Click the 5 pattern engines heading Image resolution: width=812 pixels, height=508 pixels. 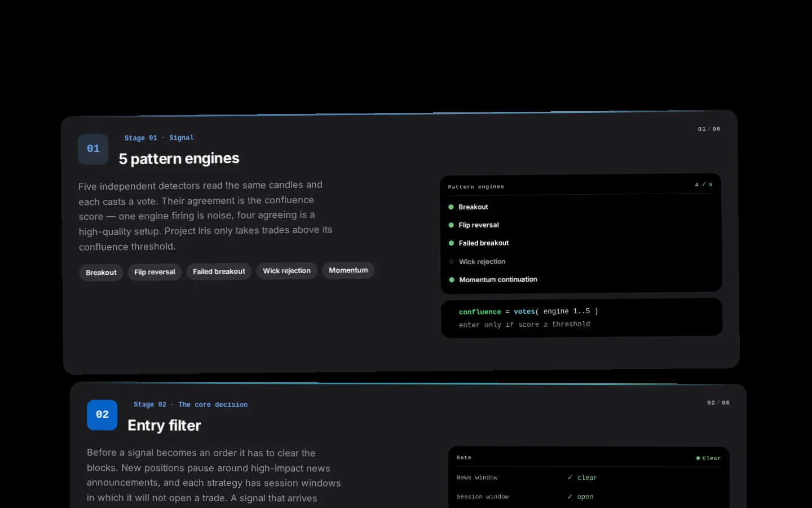click(x=179, y=159)
